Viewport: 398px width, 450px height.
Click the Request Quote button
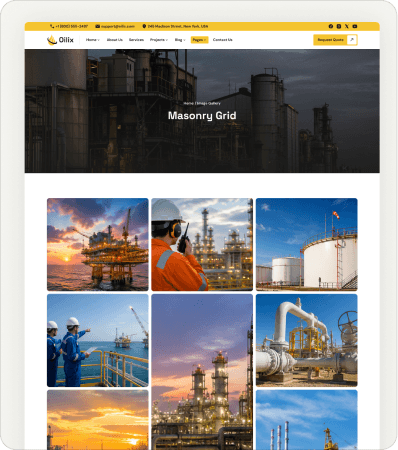tap(335, 40)
